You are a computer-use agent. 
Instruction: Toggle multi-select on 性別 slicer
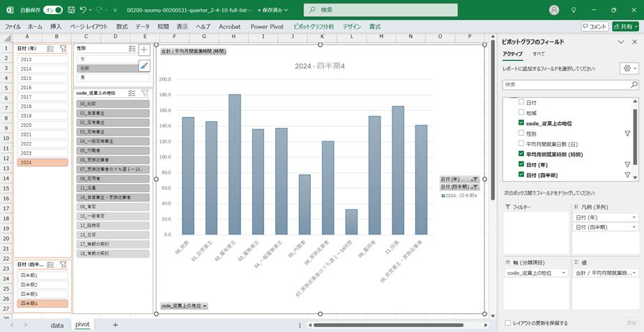[132, 49]
